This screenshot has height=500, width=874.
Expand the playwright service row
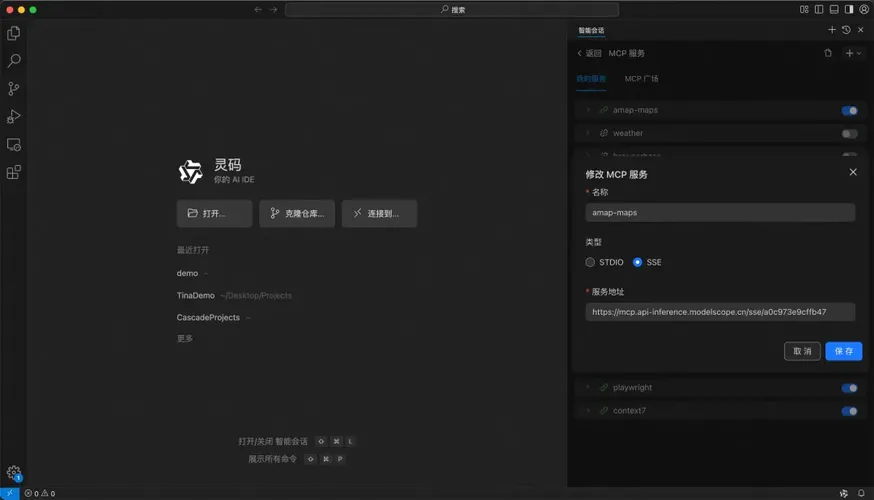[587, 387]
